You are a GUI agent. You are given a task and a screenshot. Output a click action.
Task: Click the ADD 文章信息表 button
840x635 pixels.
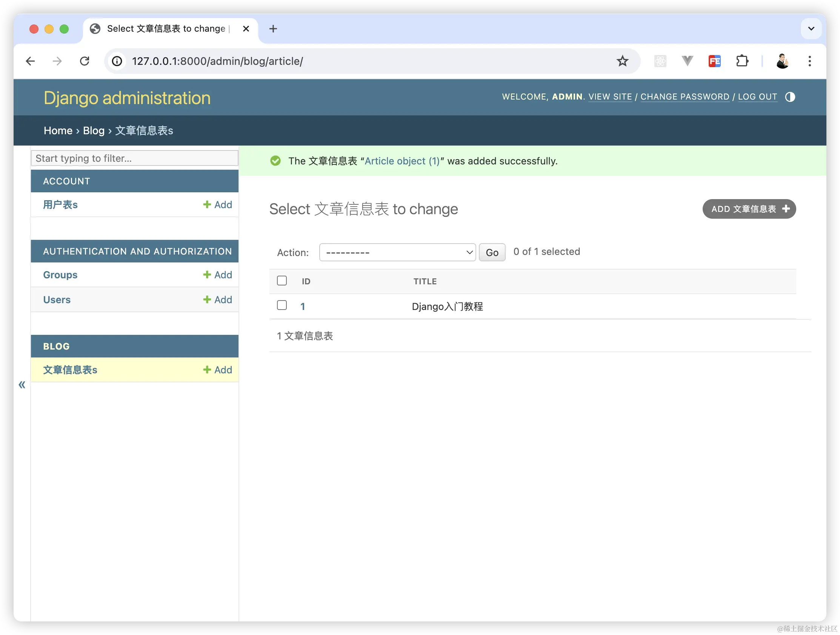coord(749,209)
